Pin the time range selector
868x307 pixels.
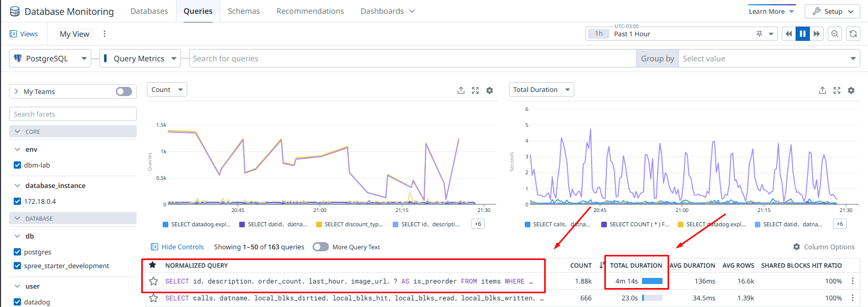[x=759, y=34]
